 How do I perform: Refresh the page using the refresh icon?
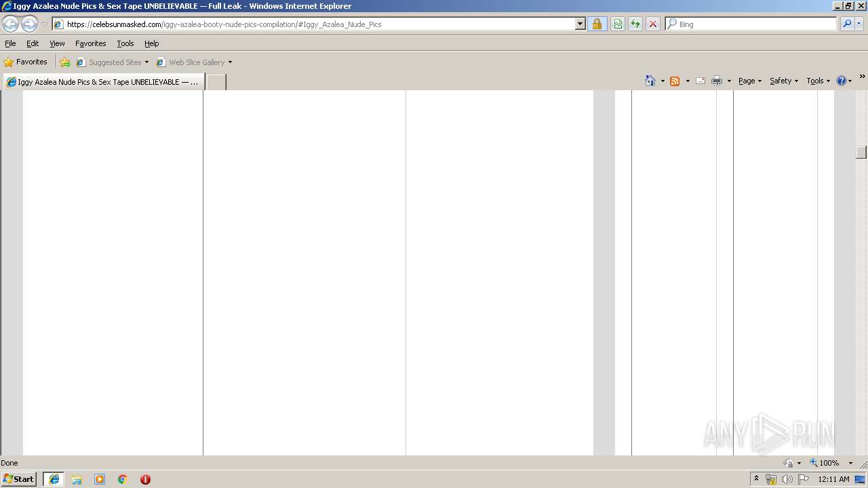(x=635, y=24)
